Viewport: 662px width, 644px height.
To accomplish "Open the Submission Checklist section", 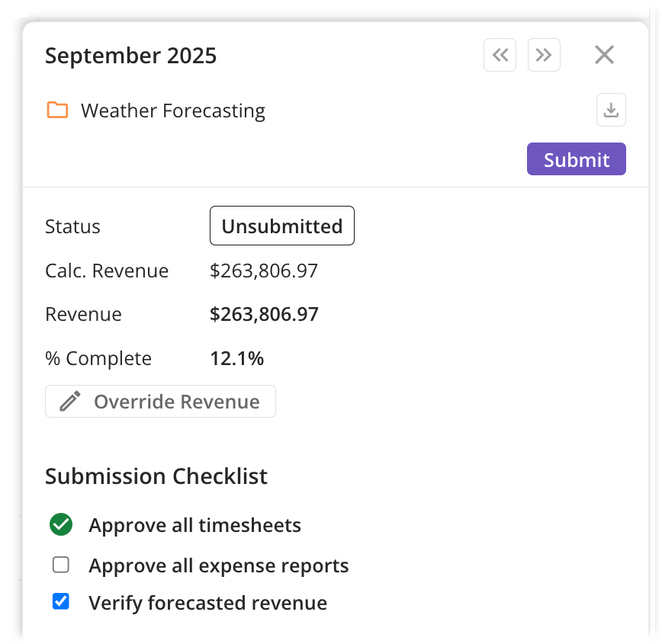I will [x=156, y=476].
